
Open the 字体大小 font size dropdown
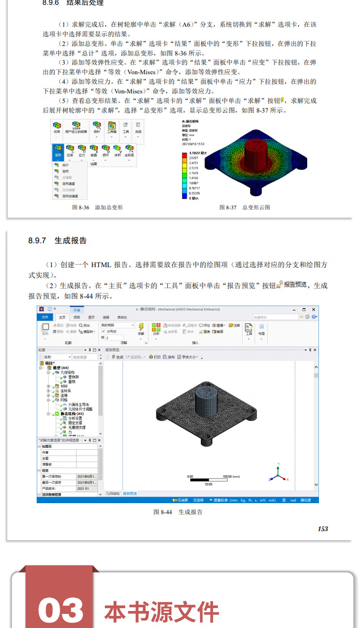[187, 357]
